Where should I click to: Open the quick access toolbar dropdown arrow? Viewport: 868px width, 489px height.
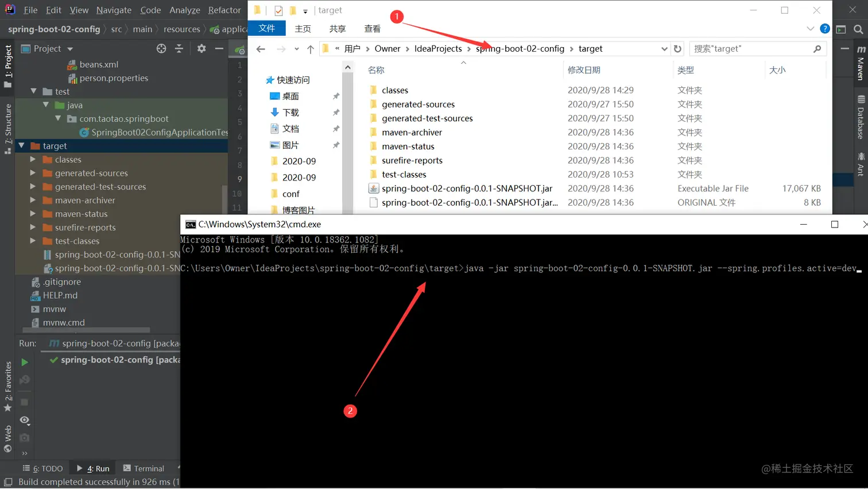pyautogui.click(x=305, y=11)
